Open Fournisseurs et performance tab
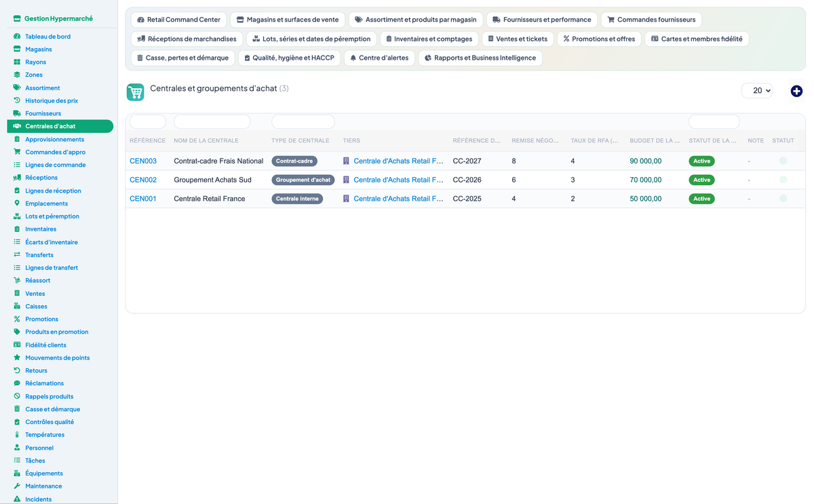Screen dimensions: 814x504 [542, 20]
